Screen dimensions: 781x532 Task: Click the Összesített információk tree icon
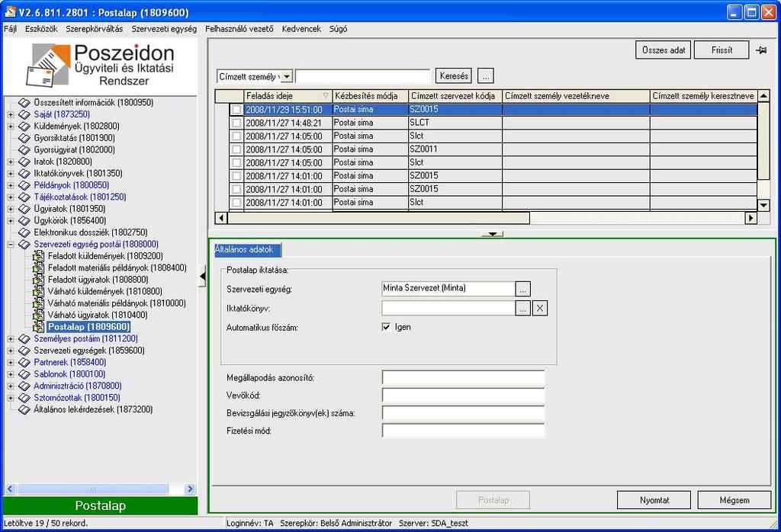24,103
